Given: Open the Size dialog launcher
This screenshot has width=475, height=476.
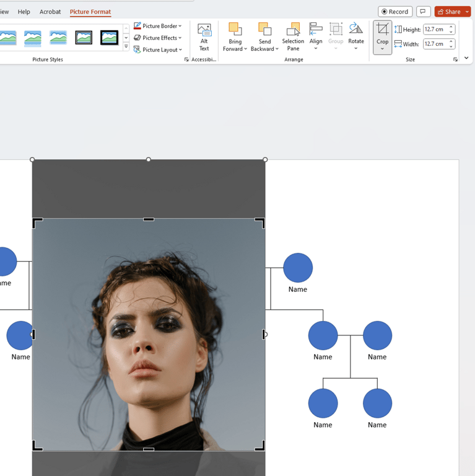Looking at the screenshot, I should [455, 59].
